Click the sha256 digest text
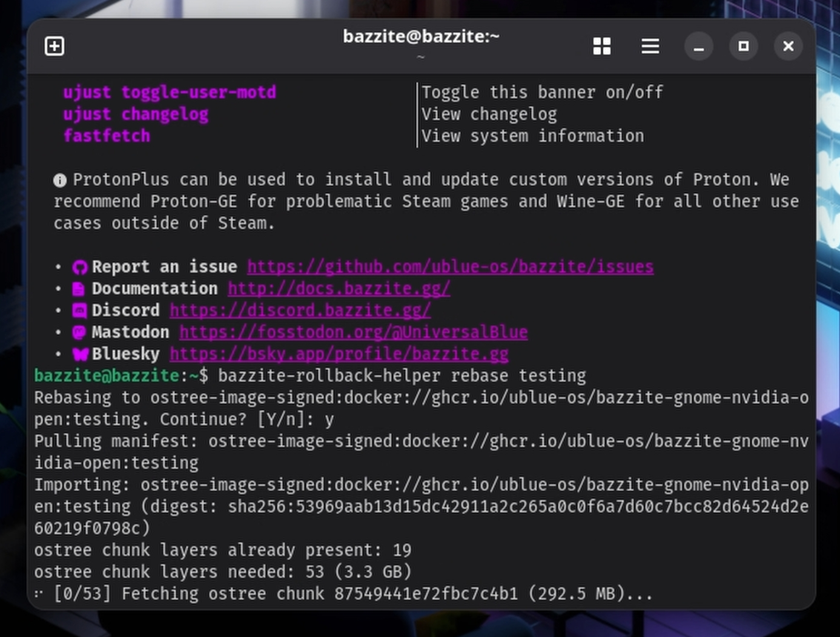Screen dimensions: 840x637 click(422, 518)
